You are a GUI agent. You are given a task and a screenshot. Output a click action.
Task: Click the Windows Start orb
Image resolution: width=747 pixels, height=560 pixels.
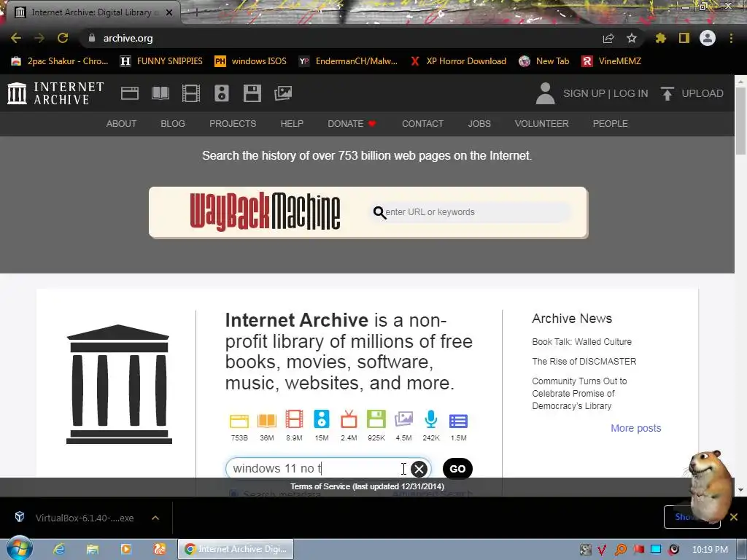tap(18, 548)
